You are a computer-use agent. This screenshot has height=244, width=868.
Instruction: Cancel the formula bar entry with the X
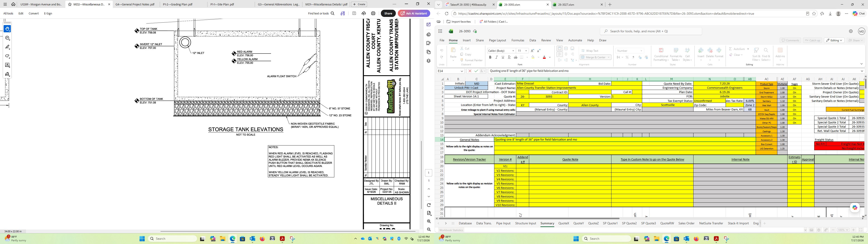470,71
